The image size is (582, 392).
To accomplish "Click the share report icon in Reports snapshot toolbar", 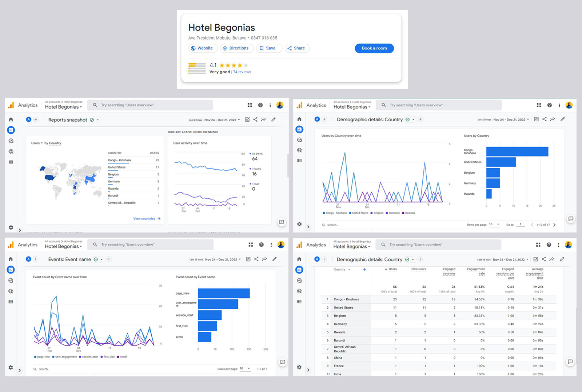I will coord(255,120).
